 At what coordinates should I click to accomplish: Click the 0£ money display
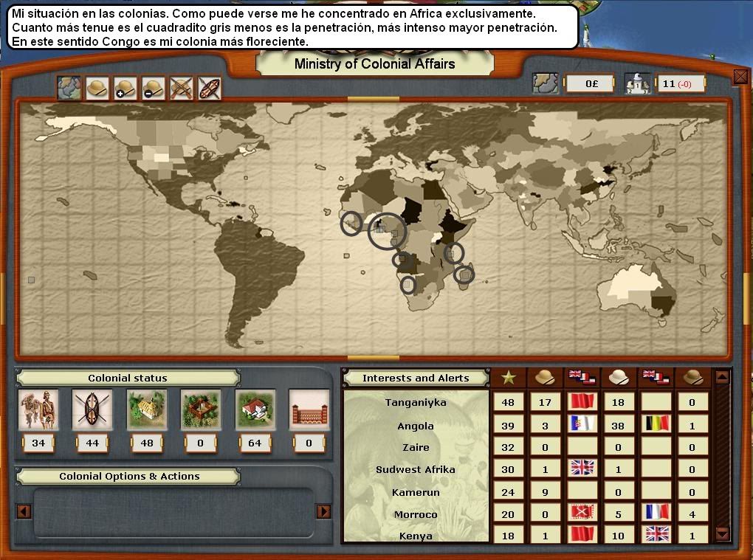(x=590, y=83)
